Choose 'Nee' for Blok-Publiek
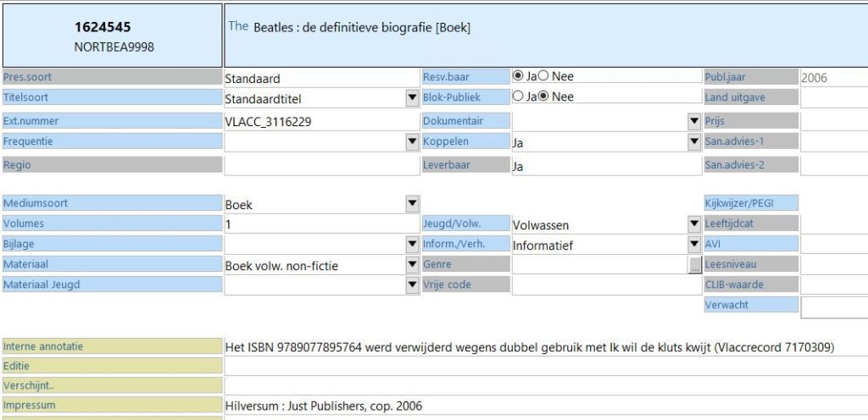Screen dimensions: 868x420 544,97
